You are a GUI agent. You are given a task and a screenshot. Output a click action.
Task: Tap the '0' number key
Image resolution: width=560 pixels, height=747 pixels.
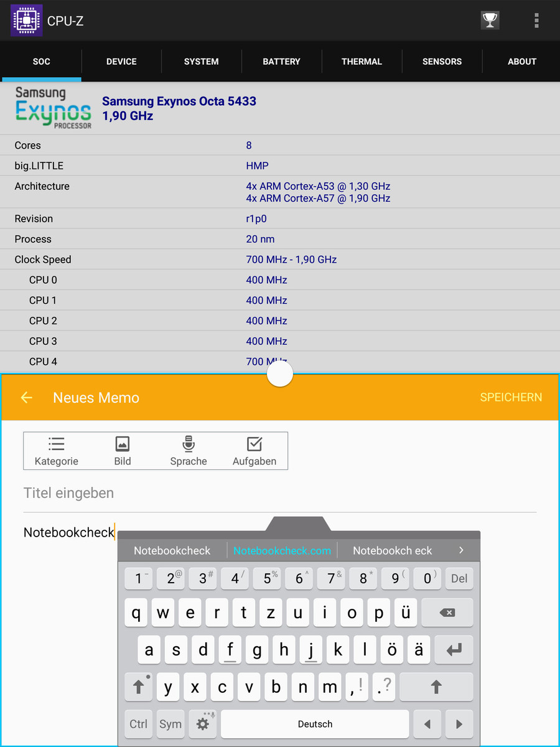(x=429, y=578)
